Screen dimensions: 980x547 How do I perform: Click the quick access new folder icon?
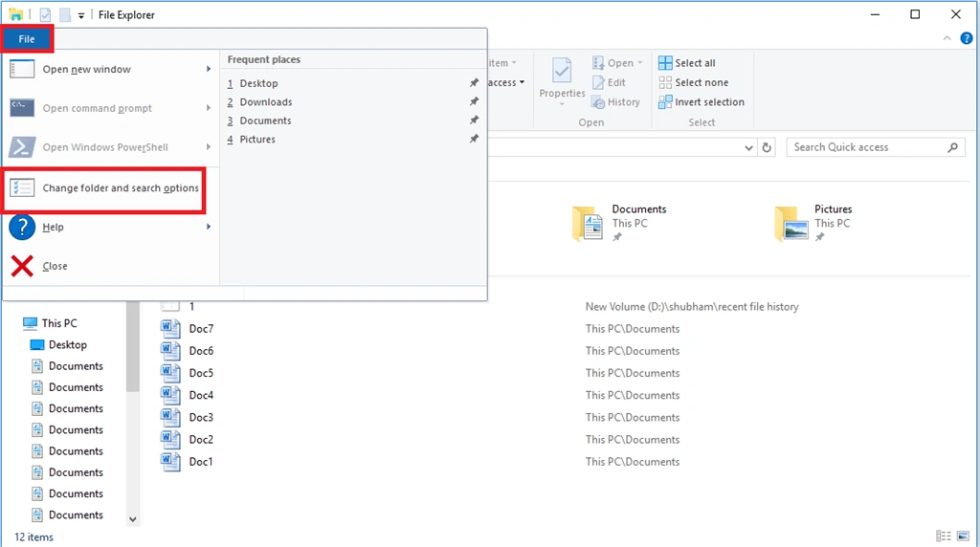point(65,14)
